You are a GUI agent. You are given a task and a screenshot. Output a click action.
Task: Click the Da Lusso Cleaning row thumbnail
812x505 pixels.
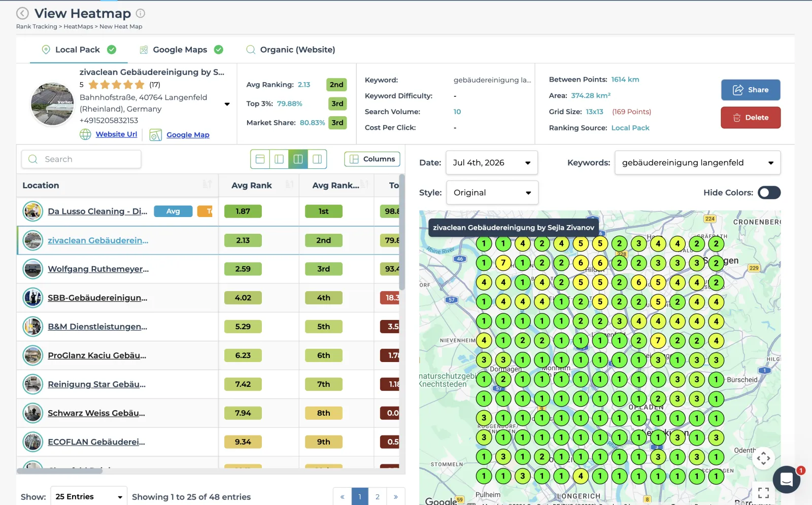33,211
